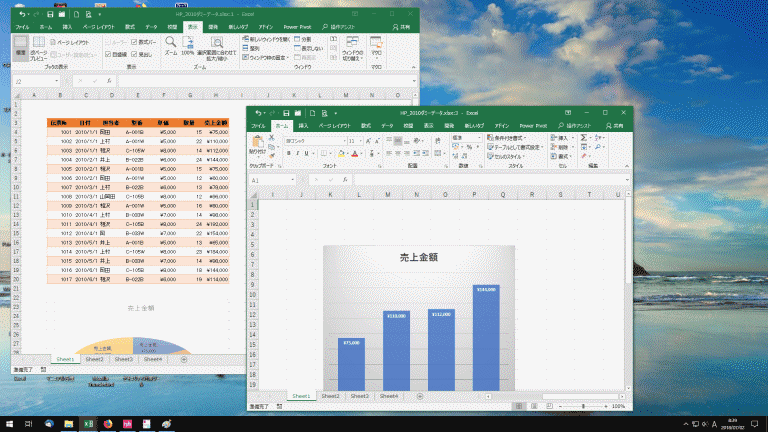Click Hide window button in back window
Viewport: 768px width, 432px height.
(309, 48)
